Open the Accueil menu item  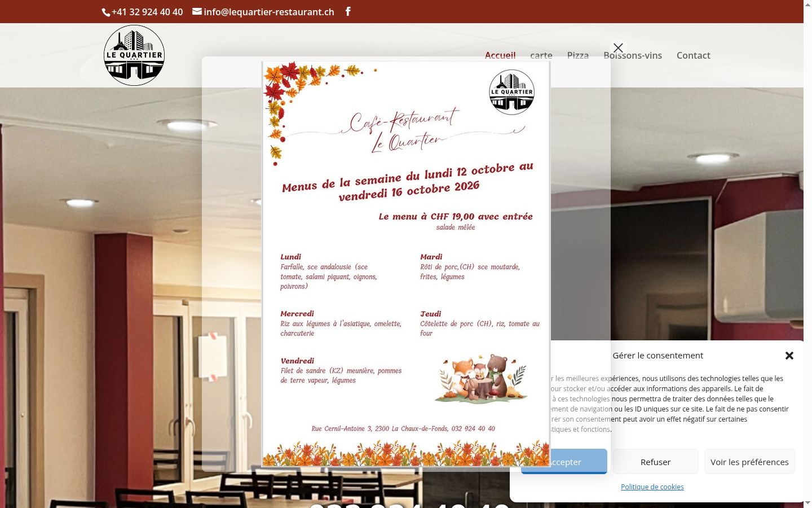(500, 55)
